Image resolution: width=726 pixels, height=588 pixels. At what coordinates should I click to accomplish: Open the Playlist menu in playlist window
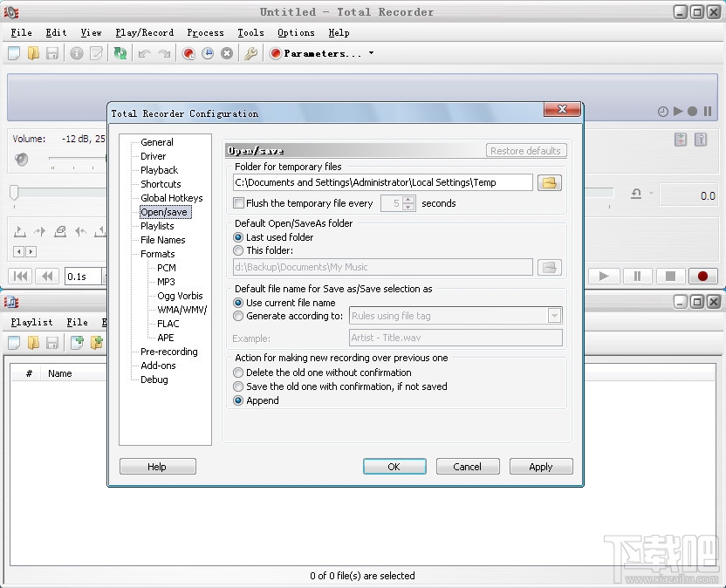[31, 322]
